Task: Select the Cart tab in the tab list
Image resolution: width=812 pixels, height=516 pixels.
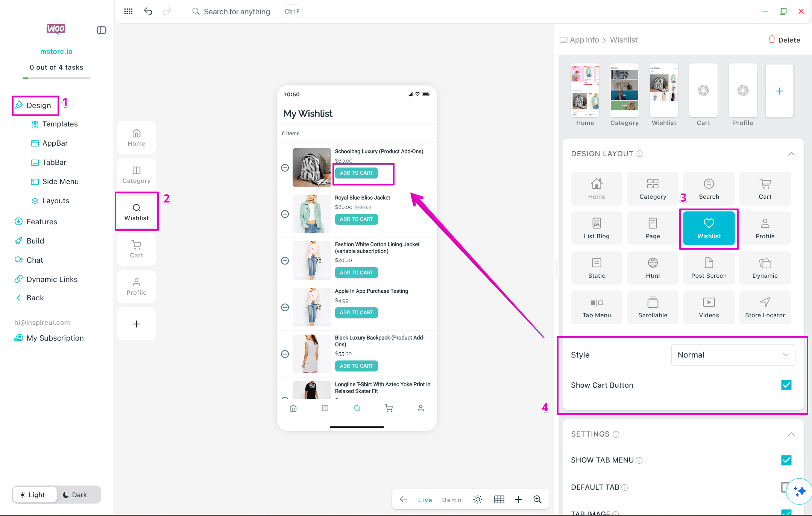Action: coord(136,249)
